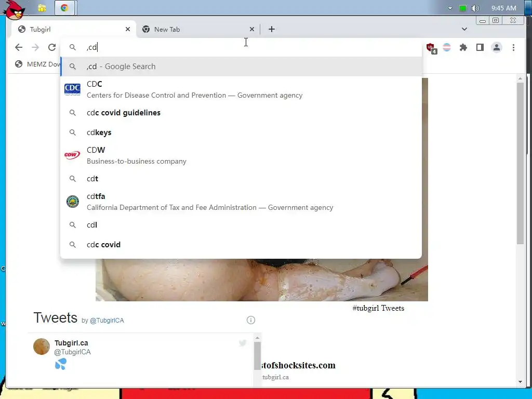Open the MEMZ Dow bookmark
Image resolution: width=532 pixels, height=399 pixels.
tap(37, 64)
